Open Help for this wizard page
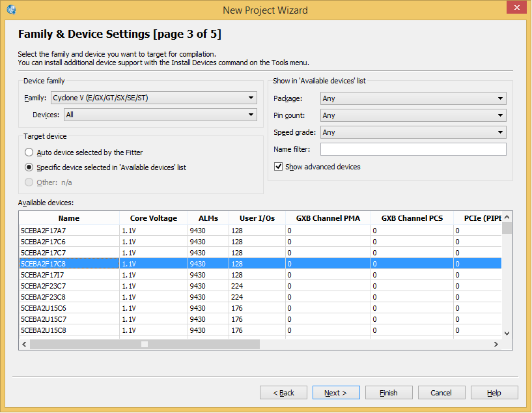The width and height of the screenshot is (532, 413). pos(494,393)
